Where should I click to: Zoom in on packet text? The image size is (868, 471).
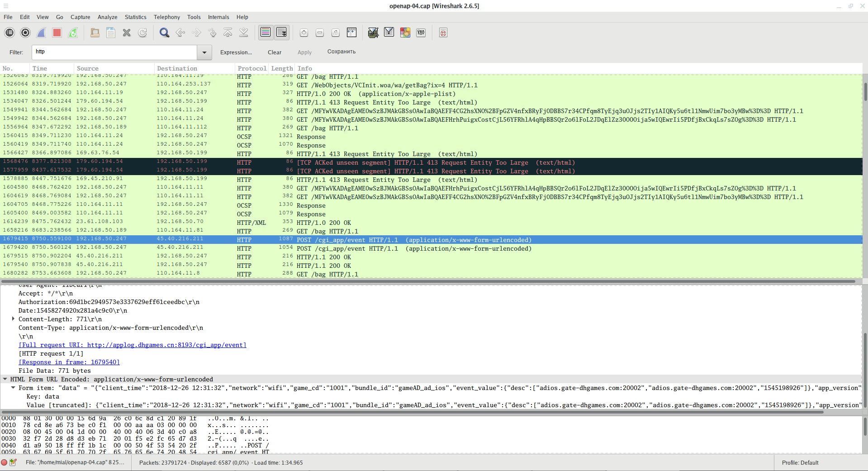pos(304,33)
